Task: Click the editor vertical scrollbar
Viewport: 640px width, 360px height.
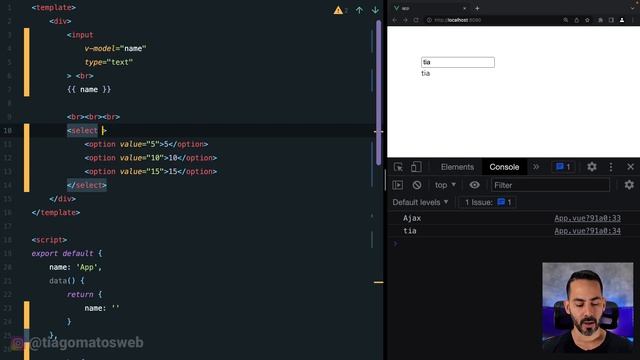Action: click(378, 93)
